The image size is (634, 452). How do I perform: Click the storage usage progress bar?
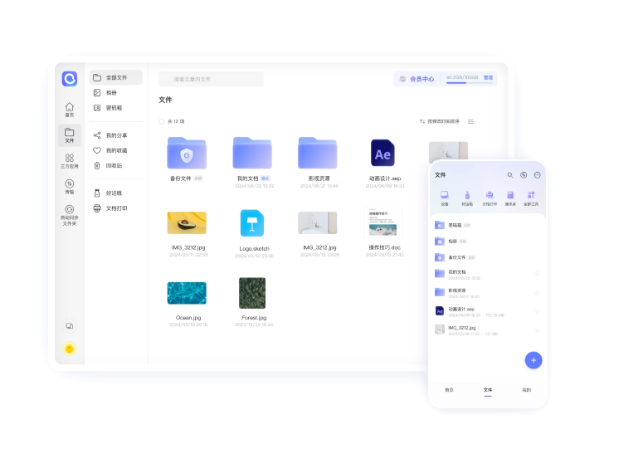[x=461, y=83]
